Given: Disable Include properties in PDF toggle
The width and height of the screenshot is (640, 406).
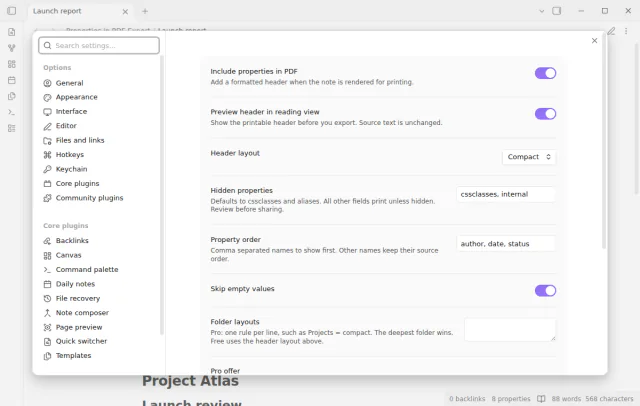Looking at the screenshot, I should click(x=545, y=73).
